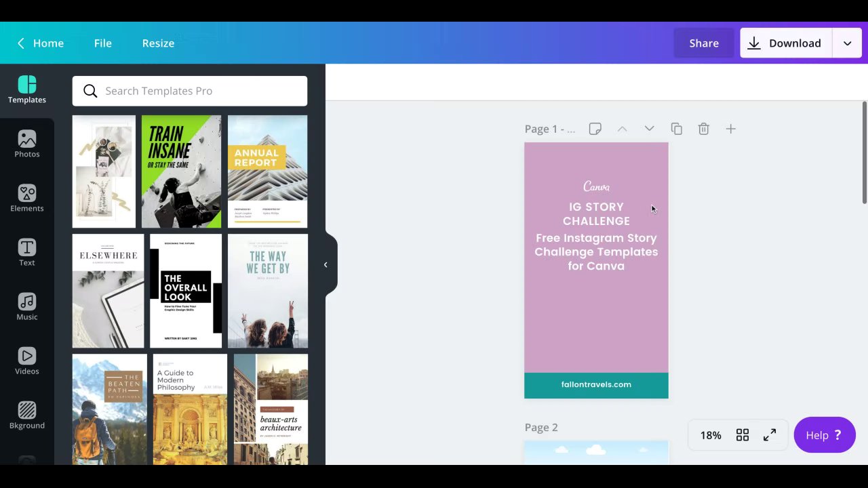Image resolution: width=868 pixels, height=488 pixels.
Task: Select the Page 2 sky canvas
Action: pyautogui.click(x=596, y=453)
